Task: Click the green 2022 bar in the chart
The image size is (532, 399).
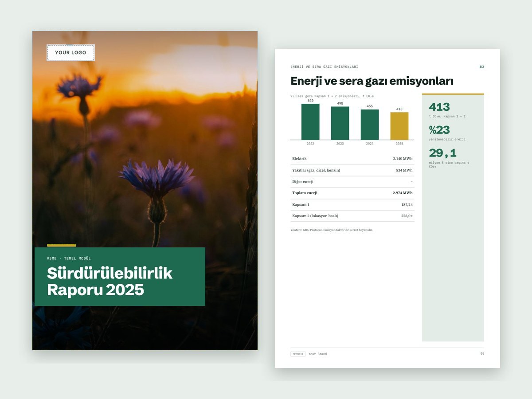Action: pos(310,121)
